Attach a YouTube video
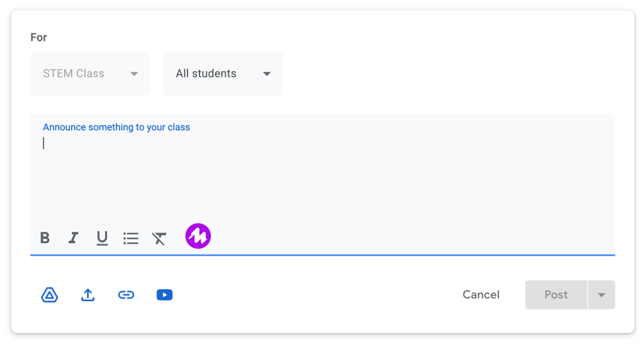This screenshot has height=344, width=644. click(164, 295)
